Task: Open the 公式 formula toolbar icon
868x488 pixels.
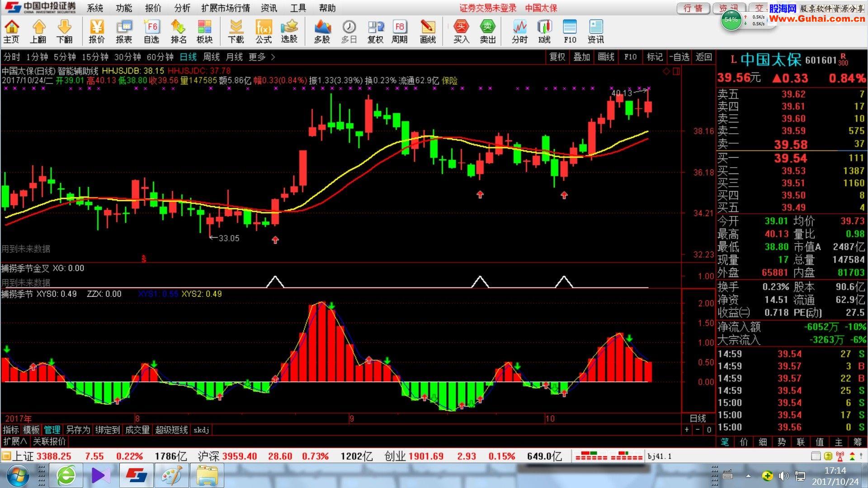Action: [x=264, y=32]
